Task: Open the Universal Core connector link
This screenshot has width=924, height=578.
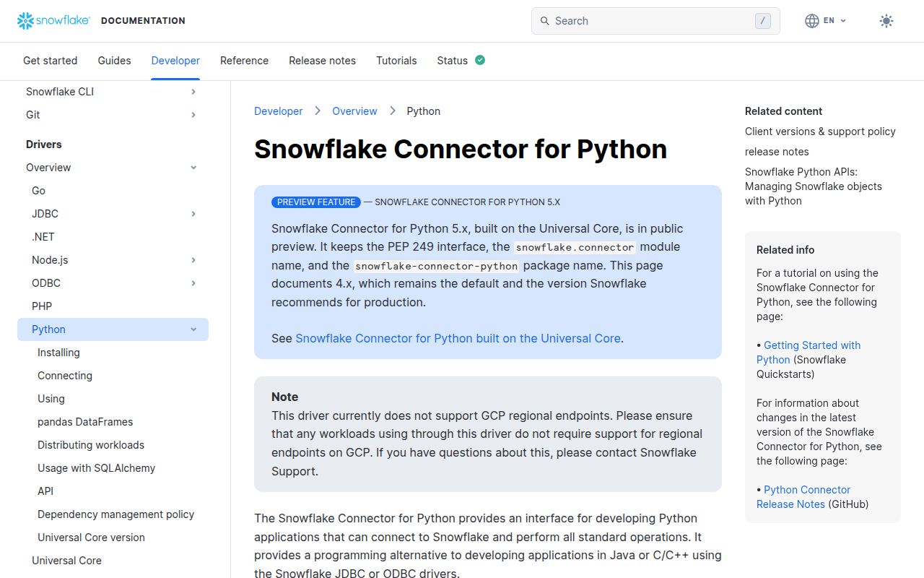Action: 458,338
